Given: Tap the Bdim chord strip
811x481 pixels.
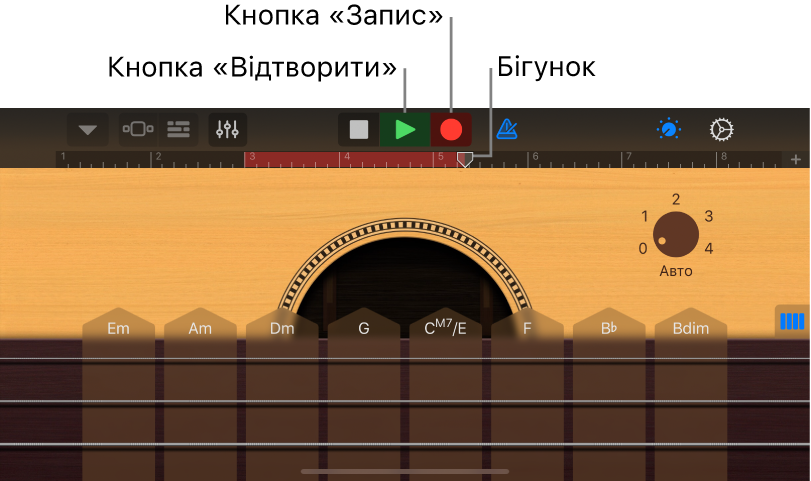Looking at the screenshot, I should [x=691, y=393].
